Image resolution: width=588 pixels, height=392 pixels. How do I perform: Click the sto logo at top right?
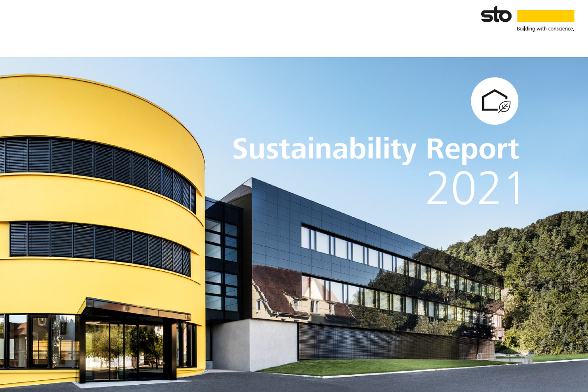[496, 16]
